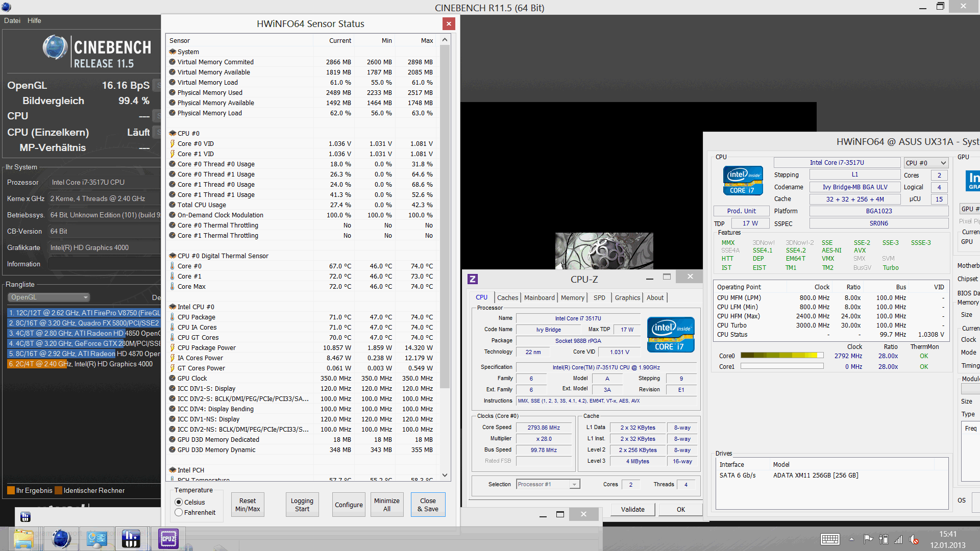Select the Fahrenheit temperature option

click(x=179, y=512)
